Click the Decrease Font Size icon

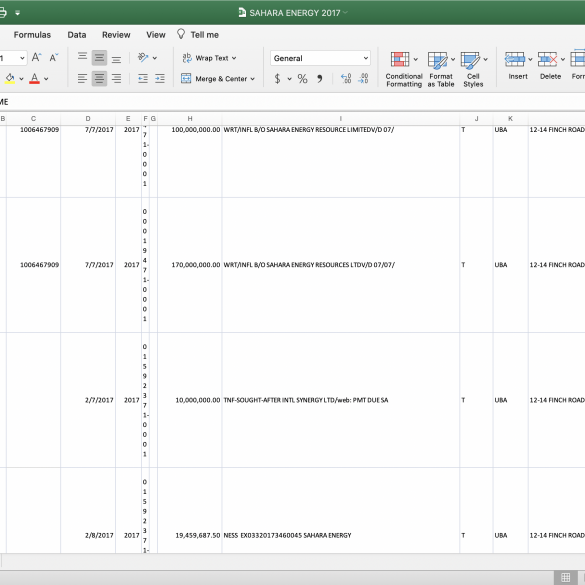point(54,57)
